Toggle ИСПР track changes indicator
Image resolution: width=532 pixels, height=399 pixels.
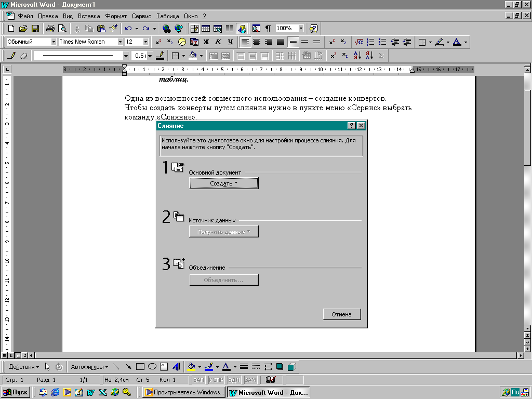tap(216, 380)
